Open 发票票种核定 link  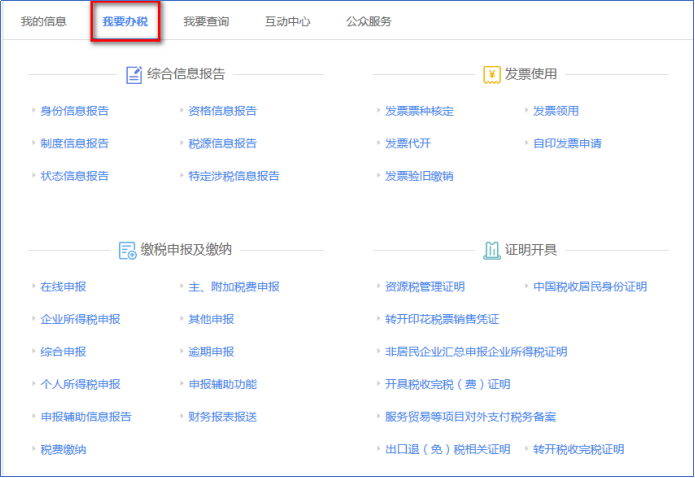[419, 111]
